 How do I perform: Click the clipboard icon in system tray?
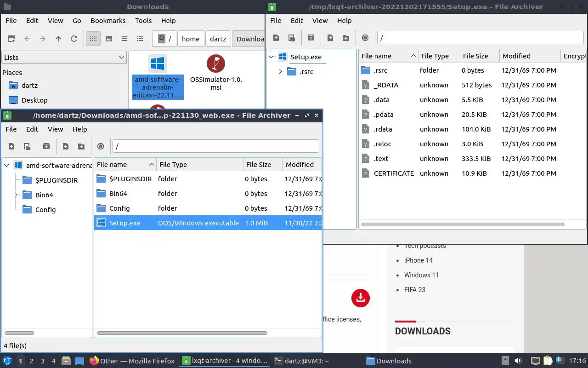click(548, 361)
